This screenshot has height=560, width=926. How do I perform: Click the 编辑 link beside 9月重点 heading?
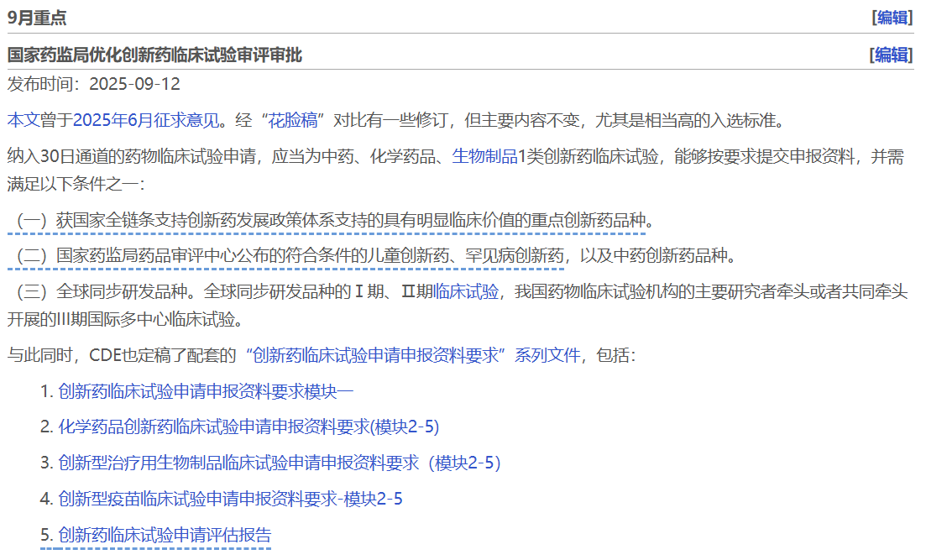click(x=892, y=18)
